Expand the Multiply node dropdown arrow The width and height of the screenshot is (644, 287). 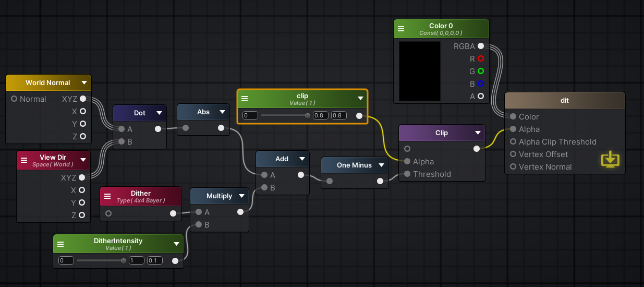click(241, 196)
